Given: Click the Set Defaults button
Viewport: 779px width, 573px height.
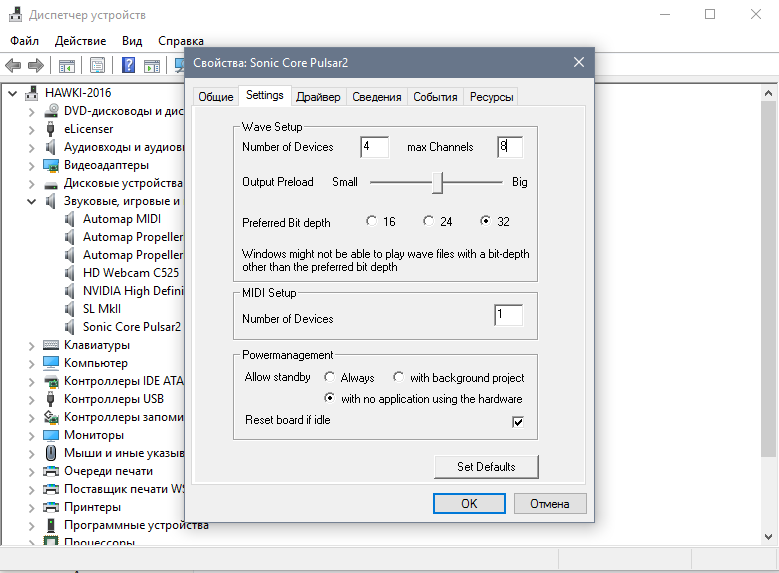Looking at the screenshot, I should pos(486,467).
